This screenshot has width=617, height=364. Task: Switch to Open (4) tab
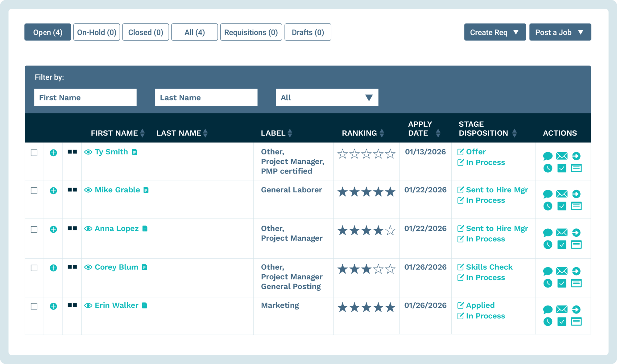click(x=48, y=32)
